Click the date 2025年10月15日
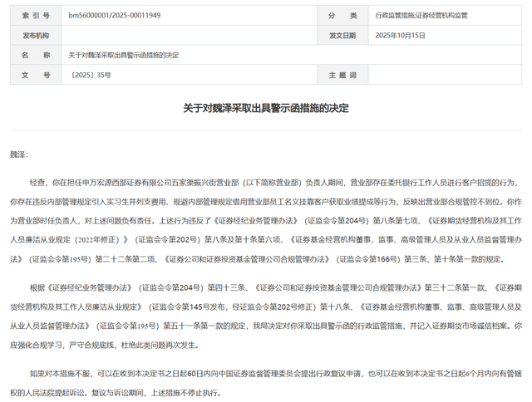The width and height of the screenshot is (532, 402). (401, 35)
